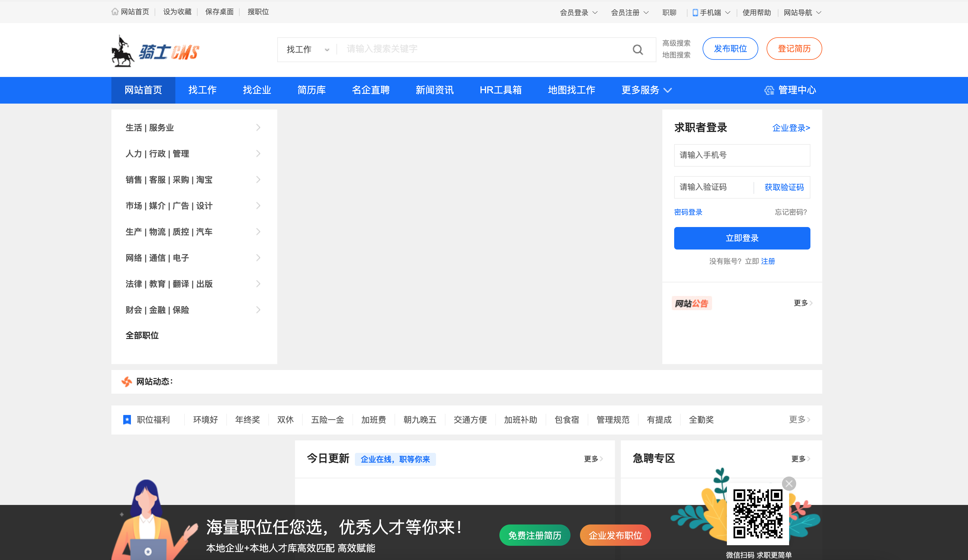Open the 名企直聘 nav tab
This screenshot has width=968, height=560.
[x=371, y=90]
